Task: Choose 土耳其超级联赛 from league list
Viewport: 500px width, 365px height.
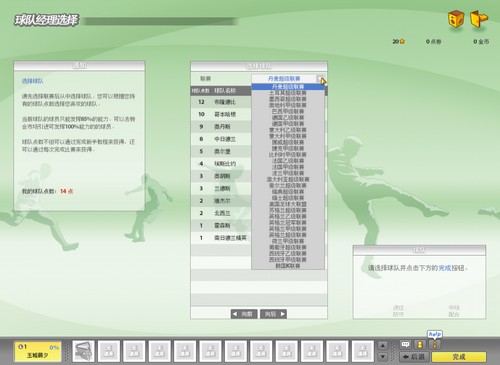Action: click(288, 93)
